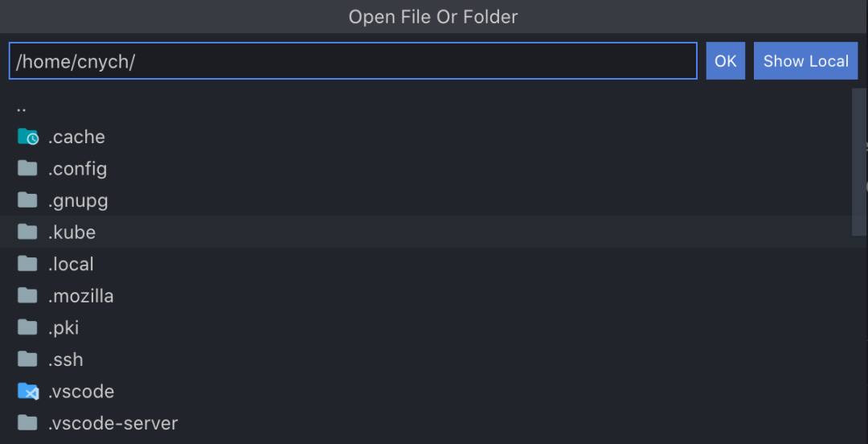Select the .kube entry label
This screenshot has width=868, height=444.
click(72, 232)
